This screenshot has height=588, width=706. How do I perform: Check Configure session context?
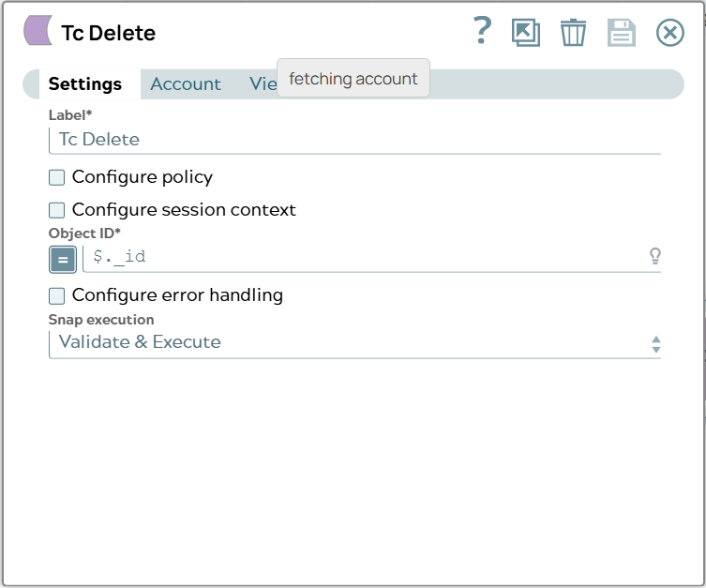pyautogui.click(x=57, y=210)
